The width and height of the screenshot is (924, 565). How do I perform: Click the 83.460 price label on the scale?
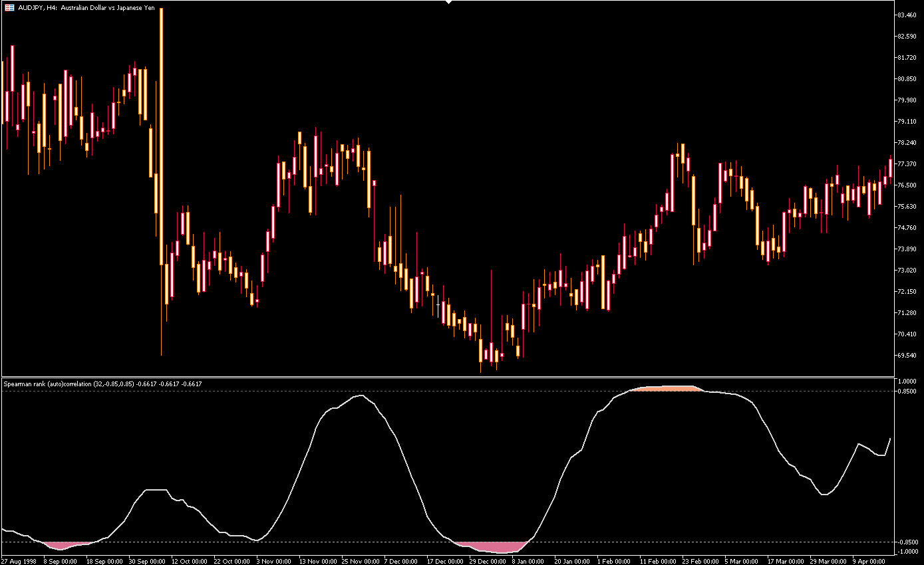click(907, 15)
